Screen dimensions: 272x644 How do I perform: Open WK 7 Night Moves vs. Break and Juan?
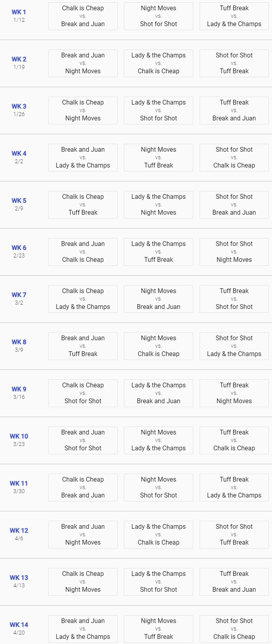[158, 299]
